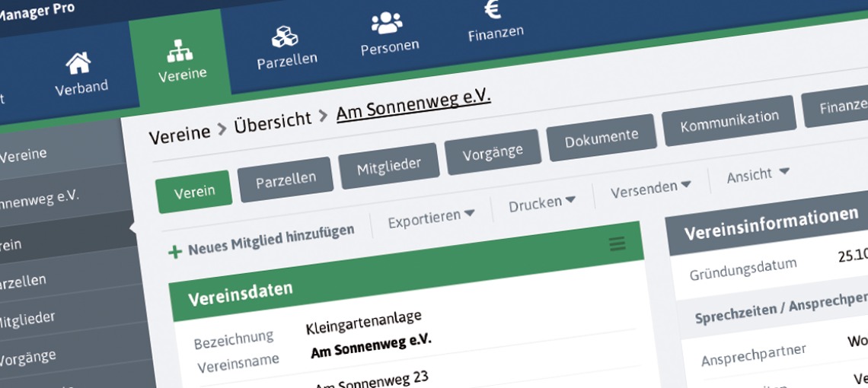Image resolution: width=868 pixels, height=388 pixels.
Task: Select the Vorgänge tab button
Action: (493, 151)
